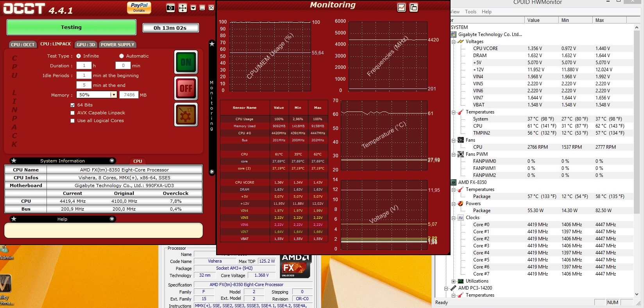The width and height of the screenshot is (644, 308).
Task: Collapse the Help panel arrow
Action: (x=112, y=219)
